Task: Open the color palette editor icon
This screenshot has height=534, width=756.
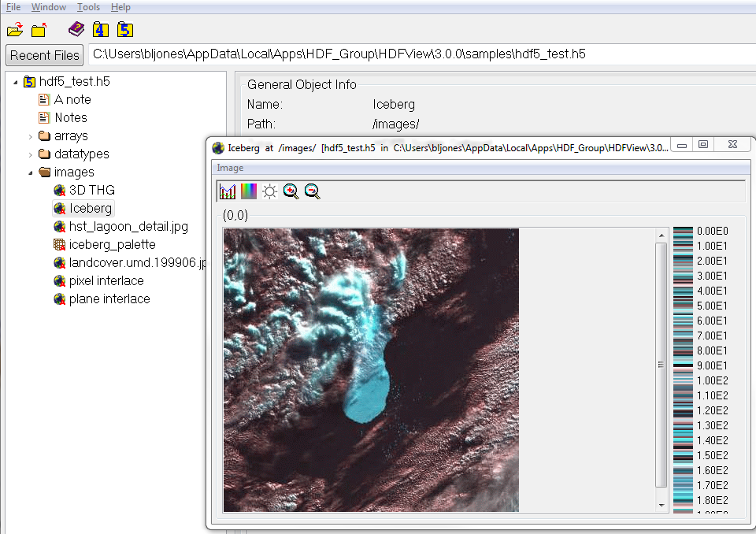Action: 249,191
